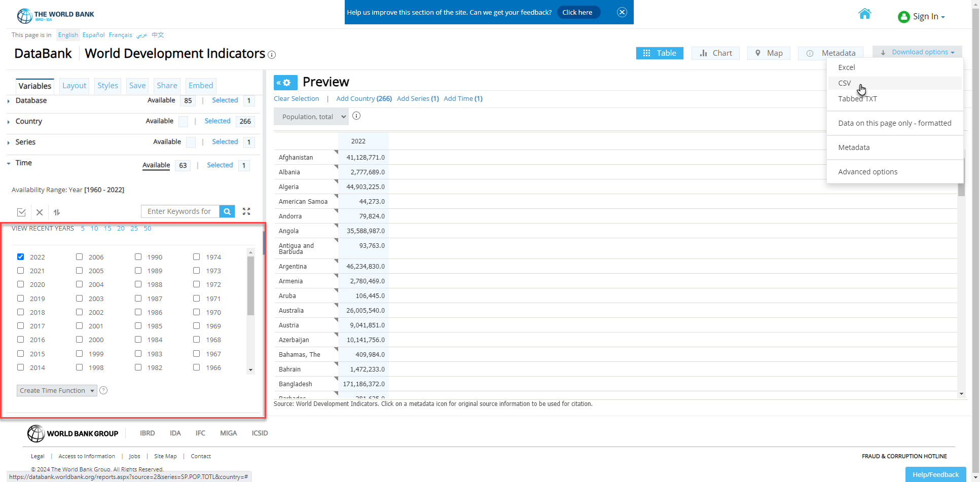The height and width of the screenshot is (482, 980).
Task: Open metadata marker for Afghanistan row
Action: click(336, 152)
